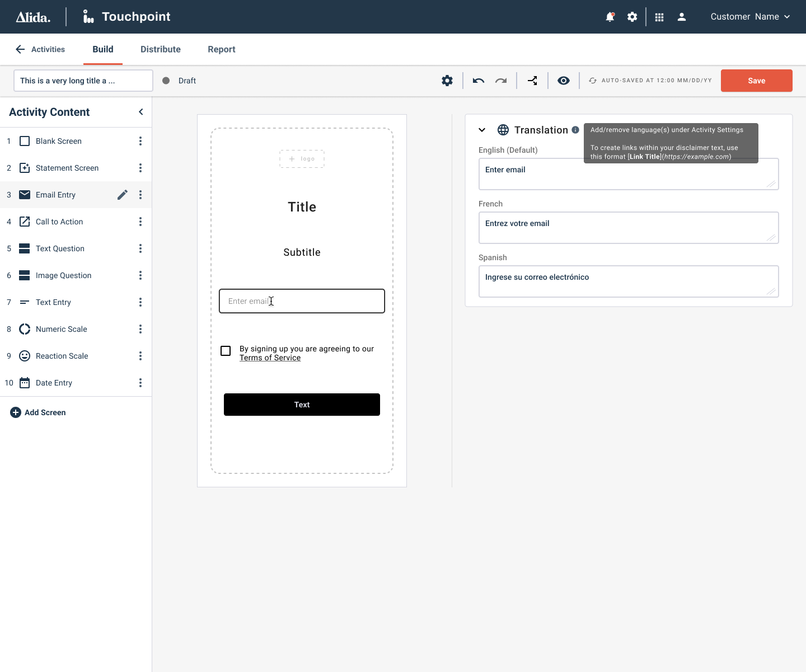
Task: Click Add Screen button
Action: (38, 412)
